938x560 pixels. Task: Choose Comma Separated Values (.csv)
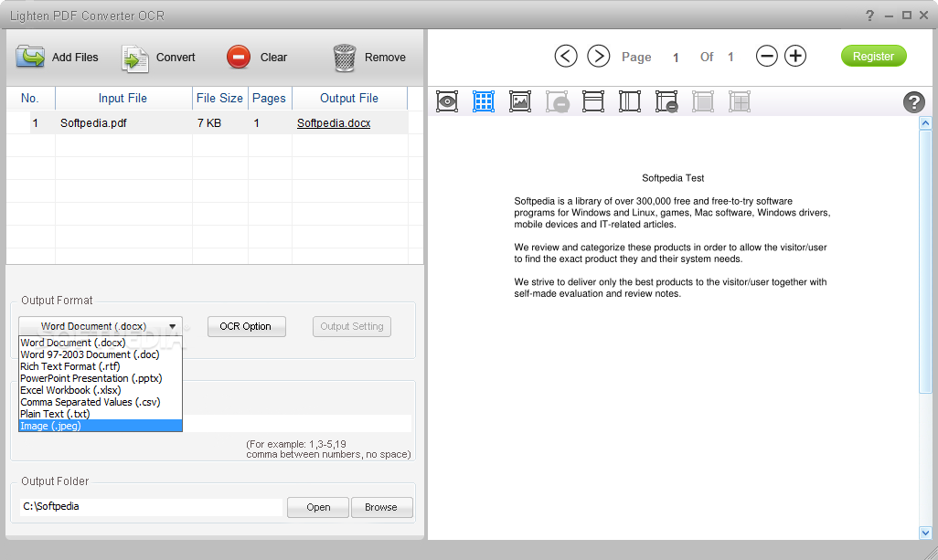(100, 402)
